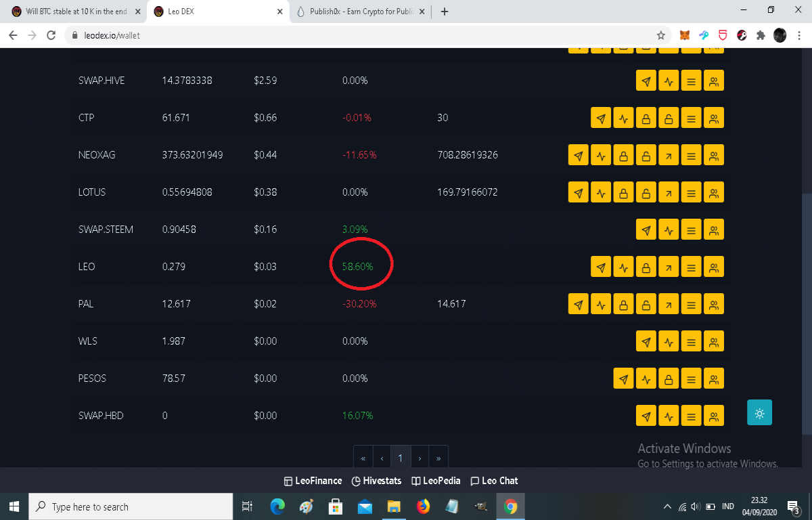Show hidden system tray icons
Image resolution: width=812 pixels, height=520 pixels.
coord(667,506)
